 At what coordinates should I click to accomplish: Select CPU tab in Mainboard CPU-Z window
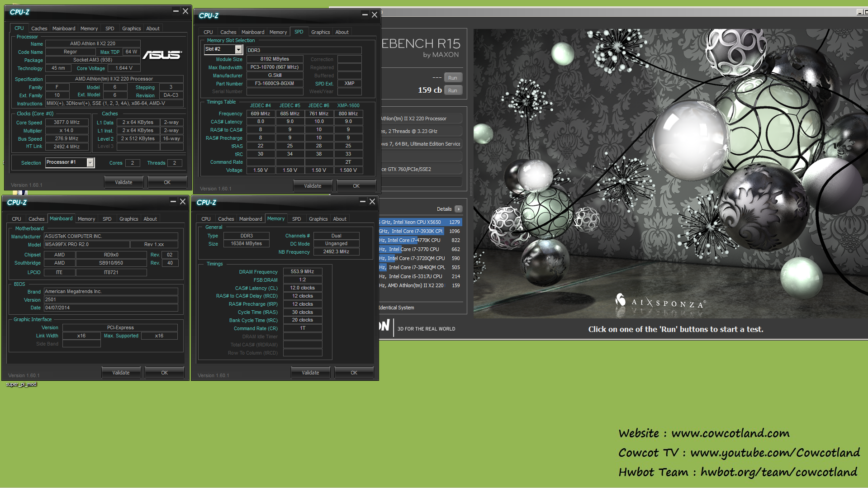(17, 219)
